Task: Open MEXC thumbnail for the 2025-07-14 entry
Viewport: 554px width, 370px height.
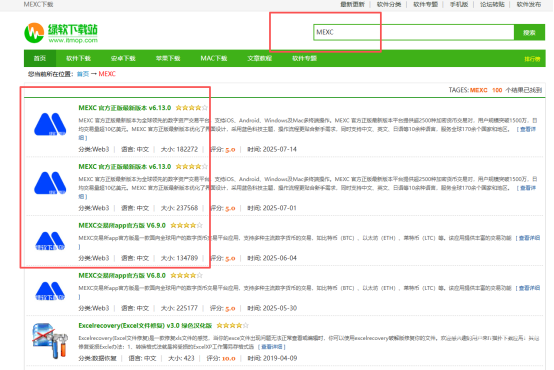Action: 50,124
